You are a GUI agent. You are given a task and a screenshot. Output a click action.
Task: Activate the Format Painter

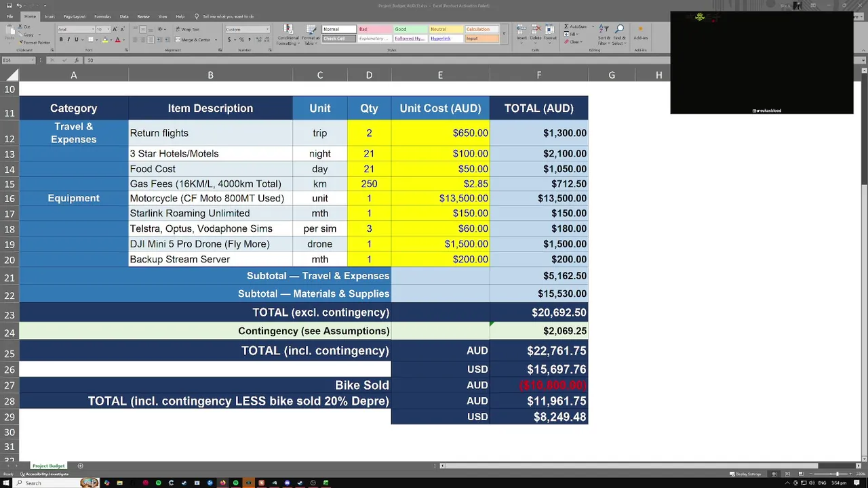(33, 42)
